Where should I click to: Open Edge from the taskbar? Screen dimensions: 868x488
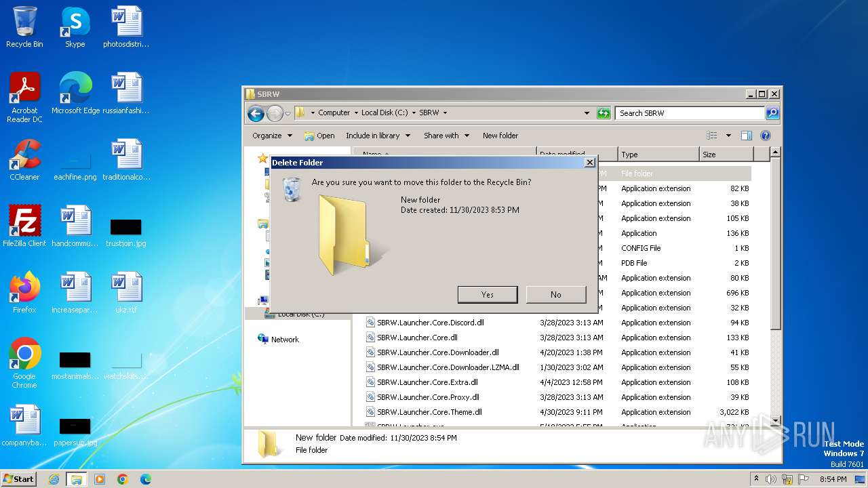(146, 479)
